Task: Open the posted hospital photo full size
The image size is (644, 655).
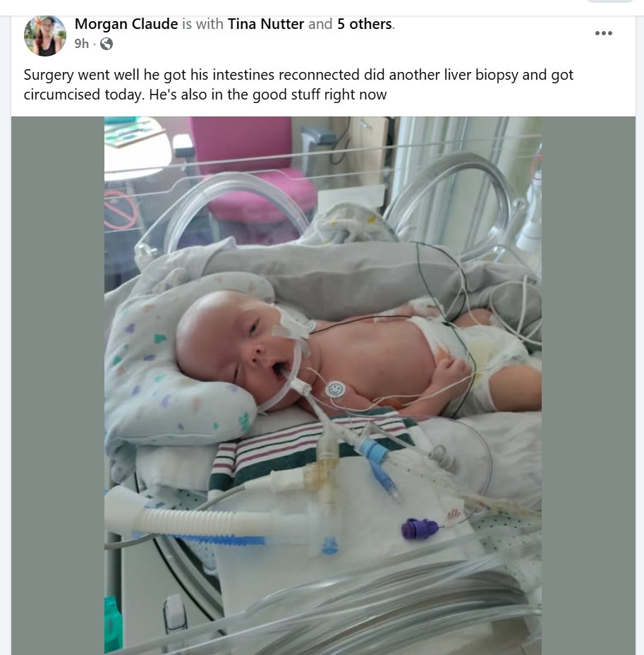Action: [322, 385]
